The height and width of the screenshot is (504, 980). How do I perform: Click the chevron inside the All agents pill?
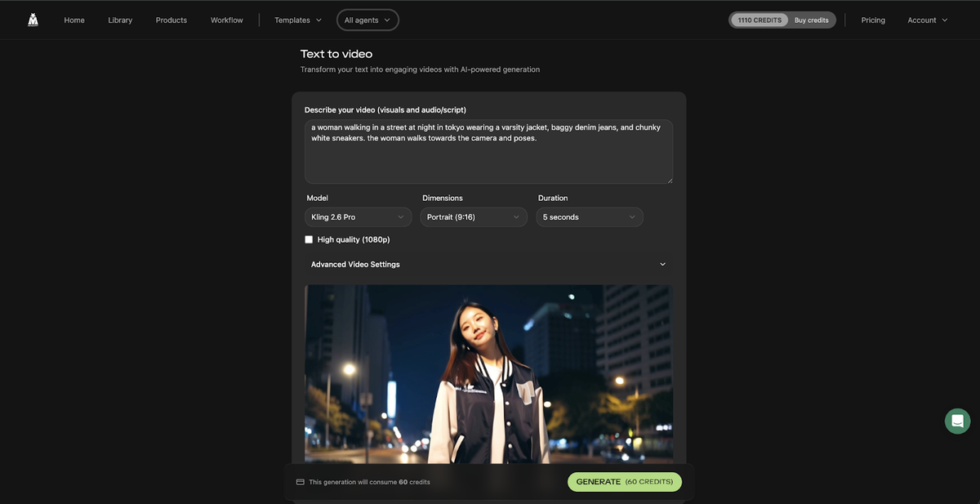tap(386, 20)
